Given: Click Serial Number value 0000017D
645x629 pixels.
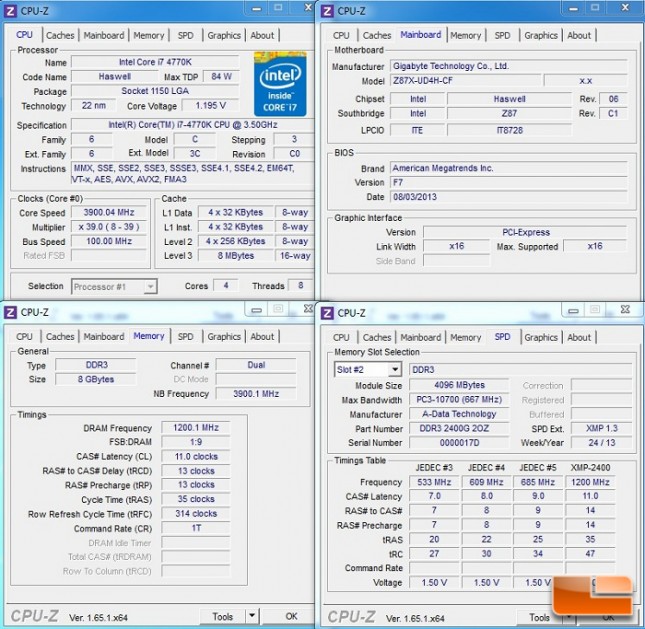Looking at the screenshot, I should 459,443.
